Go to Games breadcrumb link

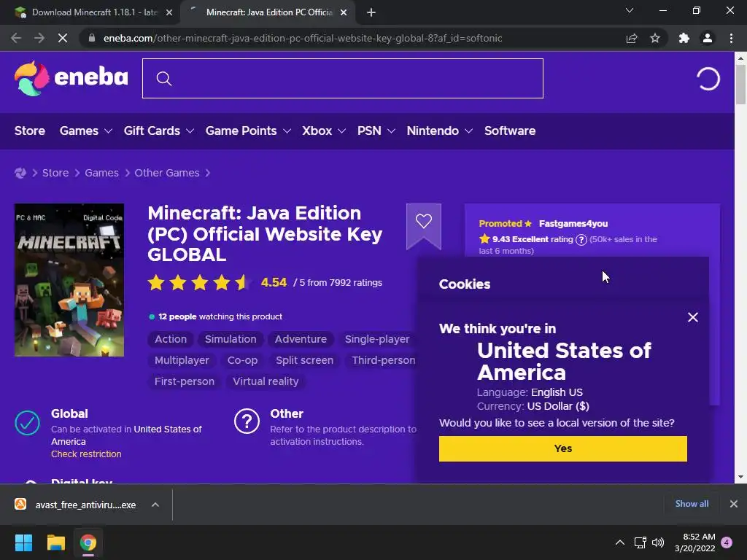(x=101, y=173)
